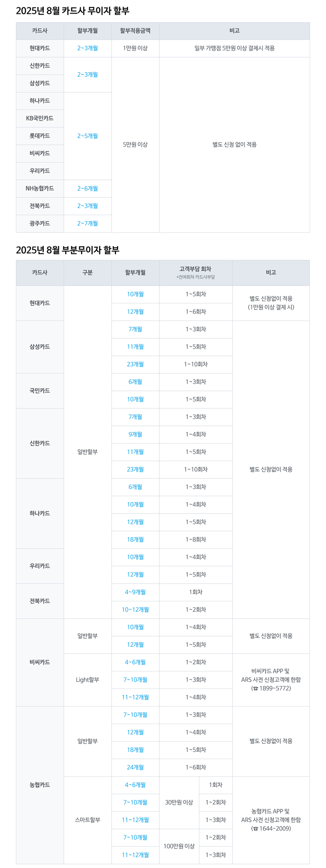
Task: Select the 2~7개월 cell for 광주카드
Action: tap(88, 224)
